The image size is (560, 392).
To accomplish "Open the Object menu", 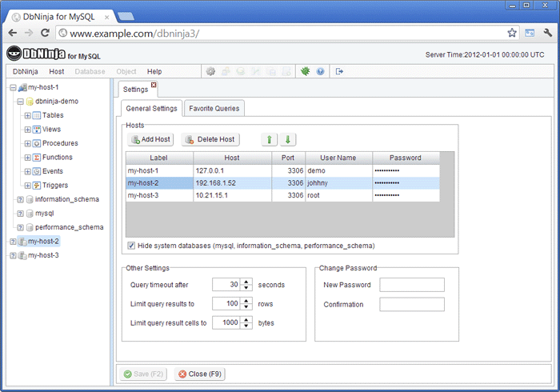I will pos(126,71).
